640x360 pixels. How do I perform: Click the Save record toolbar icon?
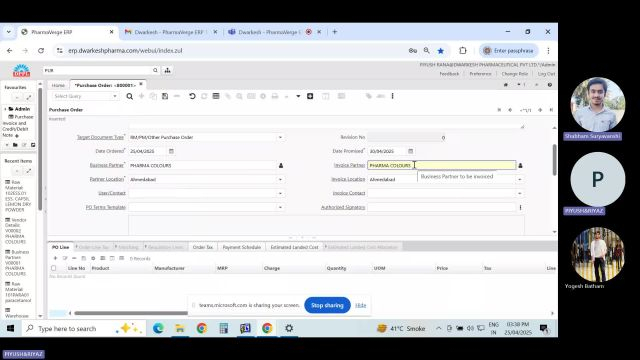click(165, 96)
